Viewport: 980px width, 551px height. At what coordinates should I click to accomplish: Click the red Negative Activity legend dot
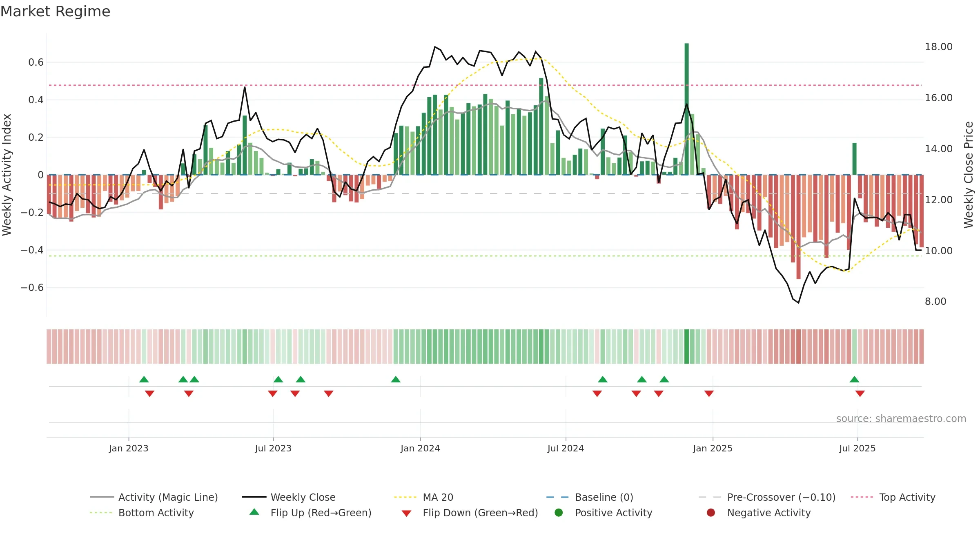pyautogui.click(x=711, y=513)
